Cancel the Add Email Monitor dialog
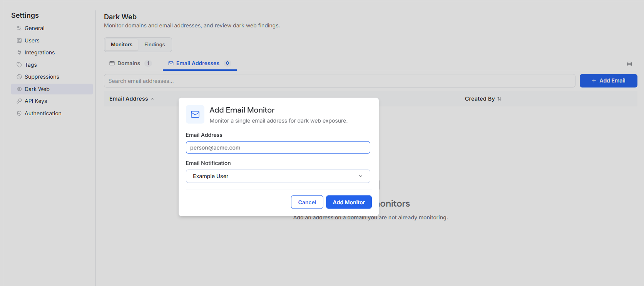This screenshot has width=644, height=286. pyautogui.click(x=307, y=202)
